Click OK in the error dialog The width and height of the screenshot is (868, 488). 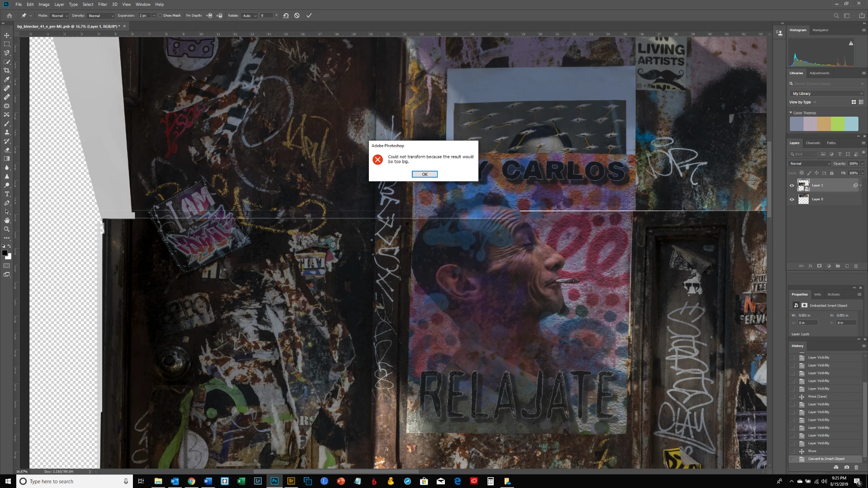424,174
